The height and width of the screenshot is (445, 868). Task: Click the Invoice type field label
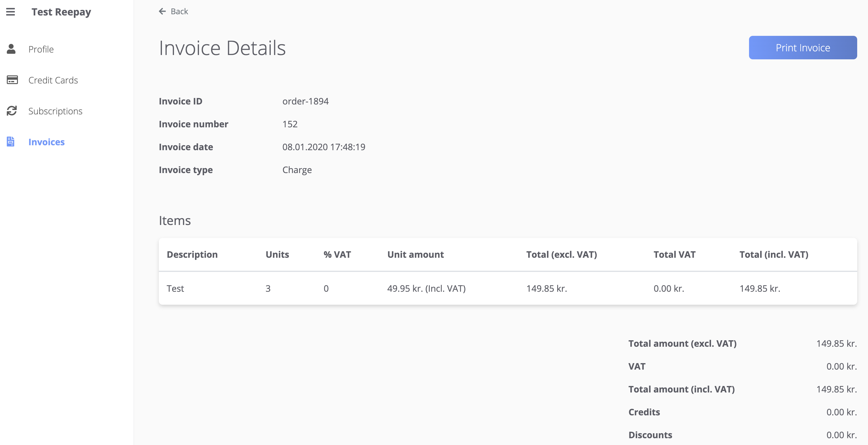[186, 170]
